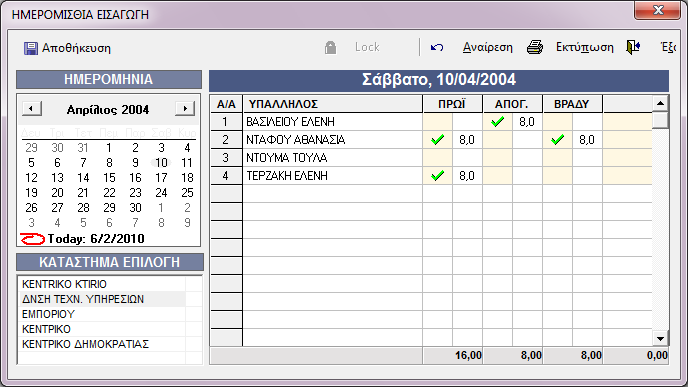
Task: Click the ΑΠΟΓ. column header
Action: pos(512,104)
